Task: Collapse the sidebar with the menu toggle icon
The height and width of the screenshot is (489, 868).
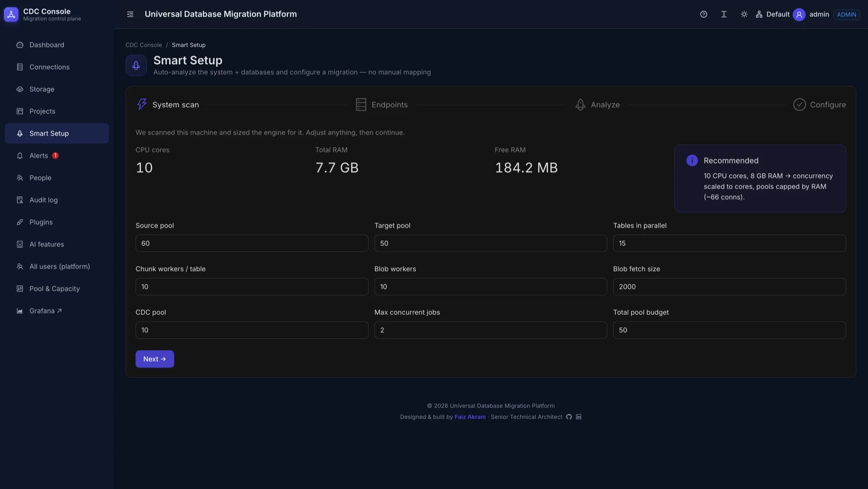Action: click(130, 14)
